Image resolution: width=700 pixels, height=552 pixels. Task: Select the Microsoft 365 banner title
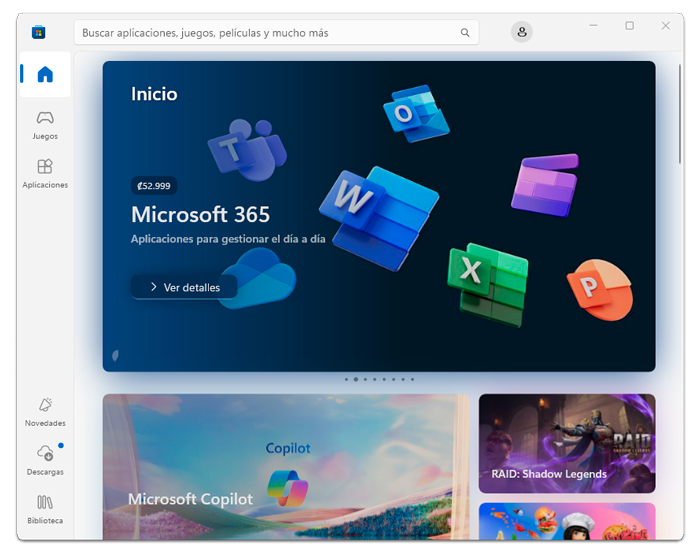(200, 214)
